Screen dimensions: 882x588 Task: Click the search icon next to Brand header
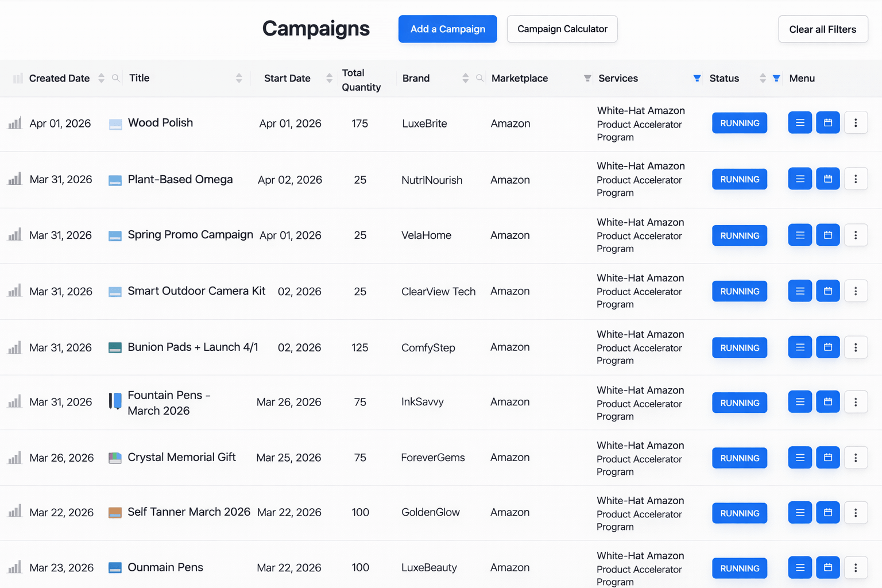(480, 78)
